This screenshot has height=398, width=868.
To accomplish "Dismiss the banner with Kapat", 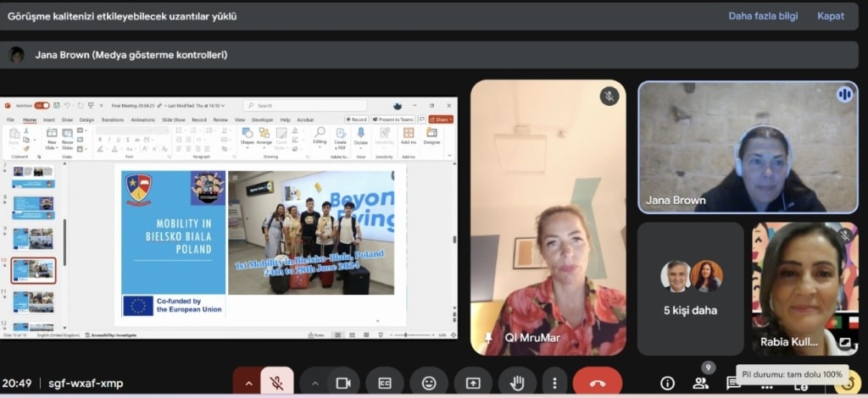I will pos(830,16).
